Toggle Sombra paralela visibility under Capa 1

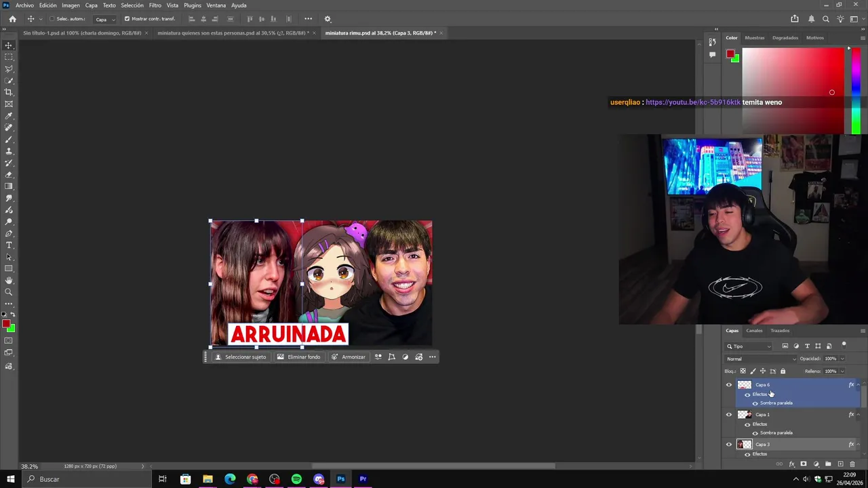[755, 433]
